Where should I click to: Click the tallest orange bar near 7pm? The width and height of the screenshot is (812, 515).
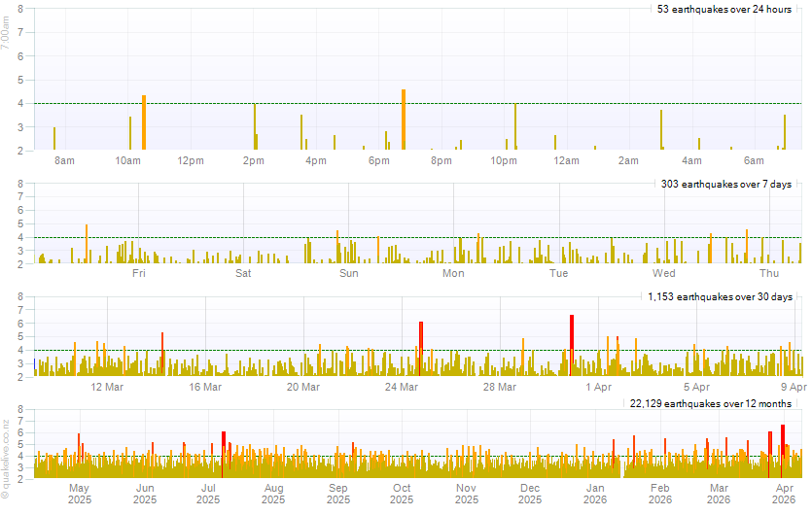pos(403,120)
